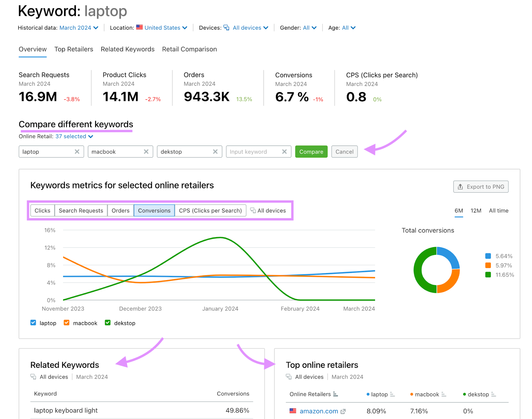This screenshot has width=532, height=419.
Task: Click devices icon under Top online retailers
Action: [289, 377]
